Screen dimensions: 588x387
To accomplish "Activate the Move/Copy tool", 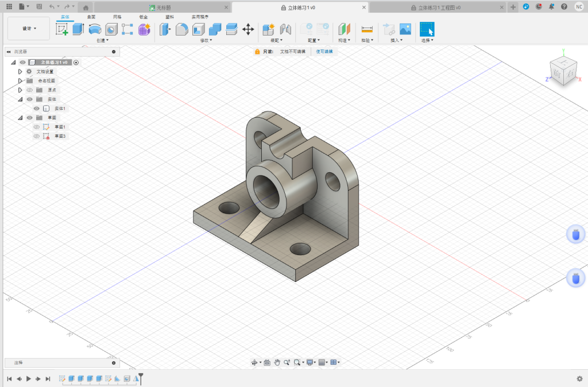I will click(248, 29).
